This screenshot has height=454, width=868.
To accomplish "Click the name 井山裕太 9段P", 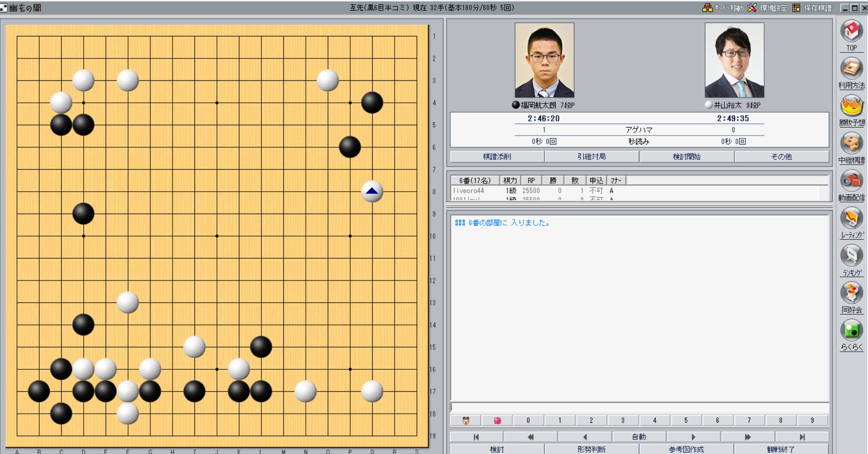I will click(737, 105).
